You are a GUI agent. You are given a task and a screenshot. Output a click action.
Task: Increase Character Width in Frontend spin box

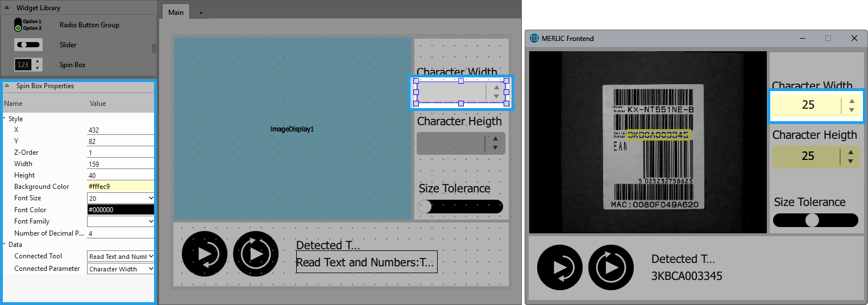pyautogui.click(x=852, y=101)
